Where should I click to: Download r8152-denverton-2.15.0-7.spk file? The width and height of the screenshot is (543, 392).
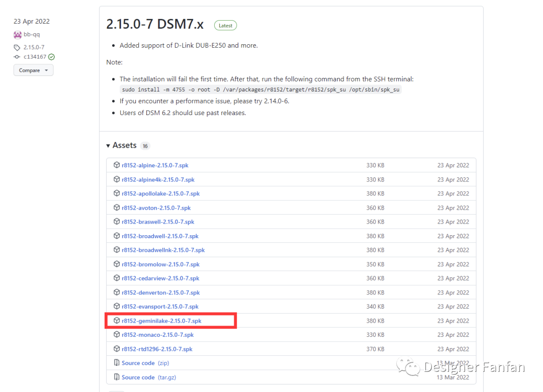click(x=161, y=292)
